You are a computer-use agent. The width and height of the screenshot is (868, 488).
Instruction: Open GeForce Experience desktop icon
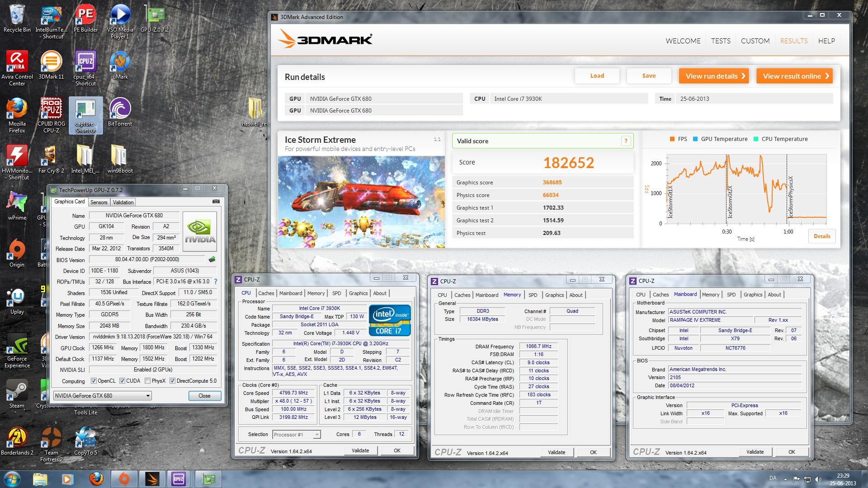point(17,350)
